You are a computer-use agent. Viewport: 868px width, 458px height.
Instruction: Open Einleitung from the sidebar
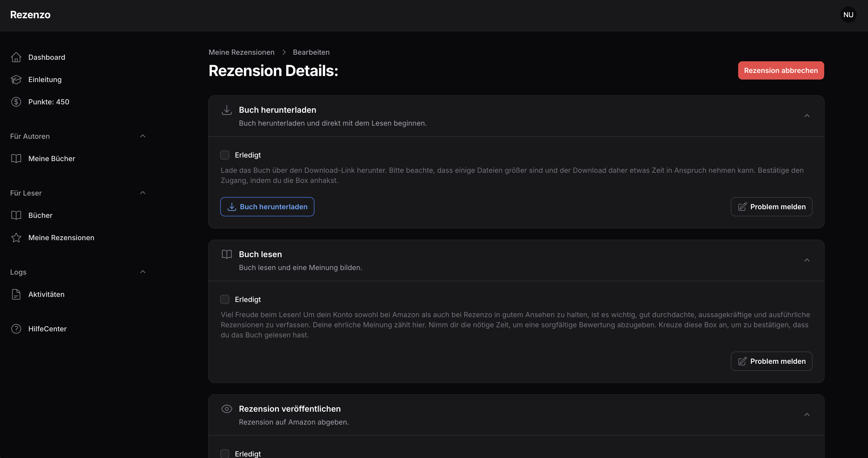click(45, 80)
